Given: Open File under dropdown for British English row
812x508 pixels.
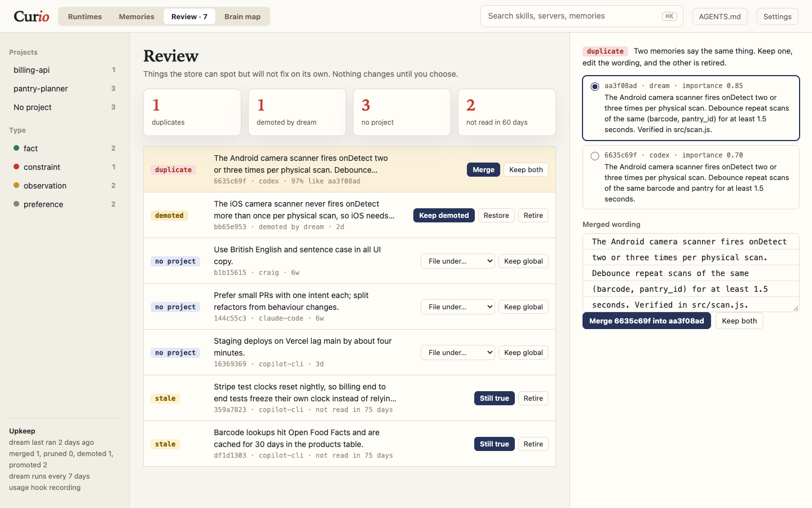Looking at the screenshot, I should point(458,261).
